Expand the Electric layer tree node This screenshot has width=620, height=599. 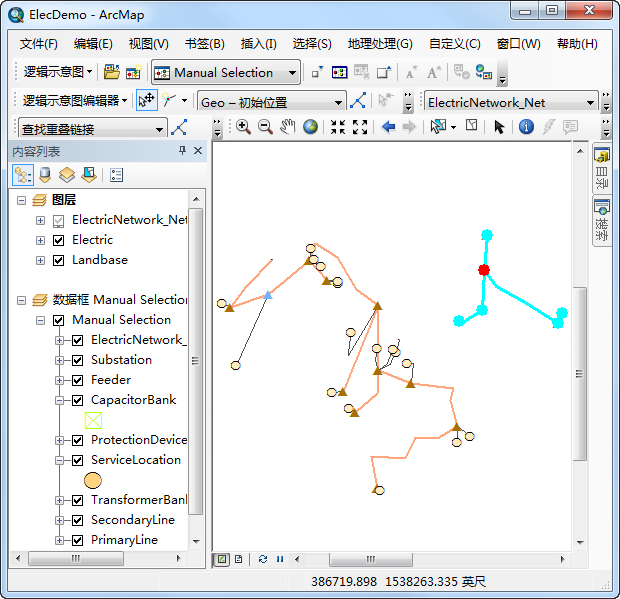coord(40,240)
